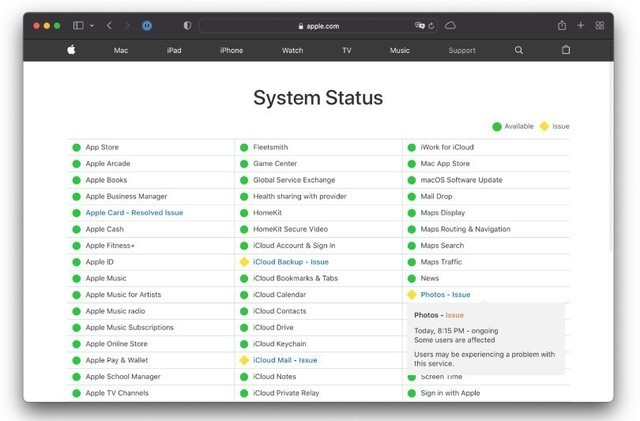Image resolution: width=640 pixels, height=421 pixels.
Task: Open the Share icon in the toolbar
Action: [562, 25]
